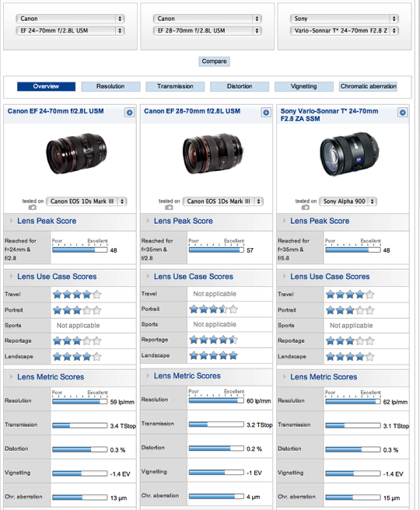Click Canon EF 24-70mm lens product image
The height and width of the screenshot is (510, 420).
coord(76,153)
